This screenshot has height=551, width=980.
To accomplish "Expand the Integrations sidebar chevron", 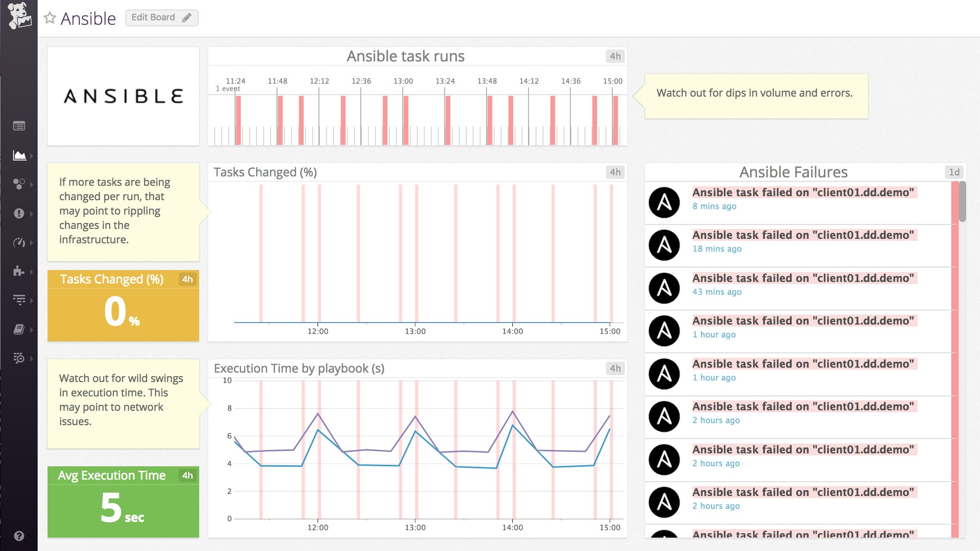I will (x=32, y=272).
